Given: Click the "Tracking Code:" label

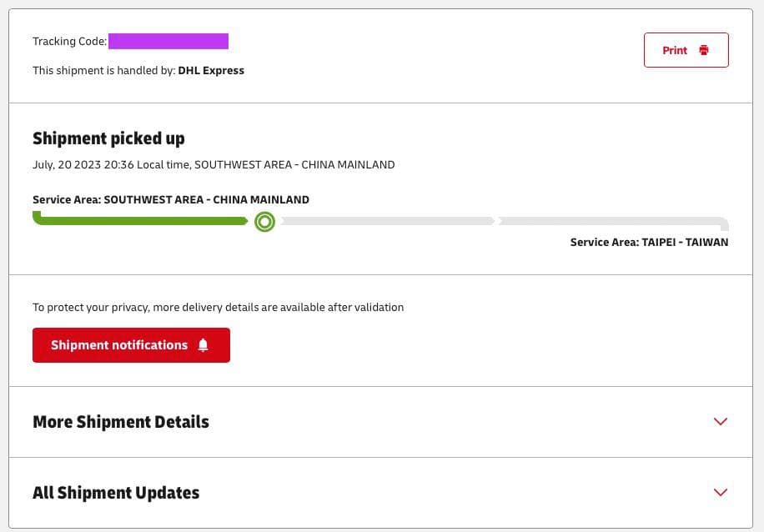Looking at the screenshot, I should tap(69, 42).
